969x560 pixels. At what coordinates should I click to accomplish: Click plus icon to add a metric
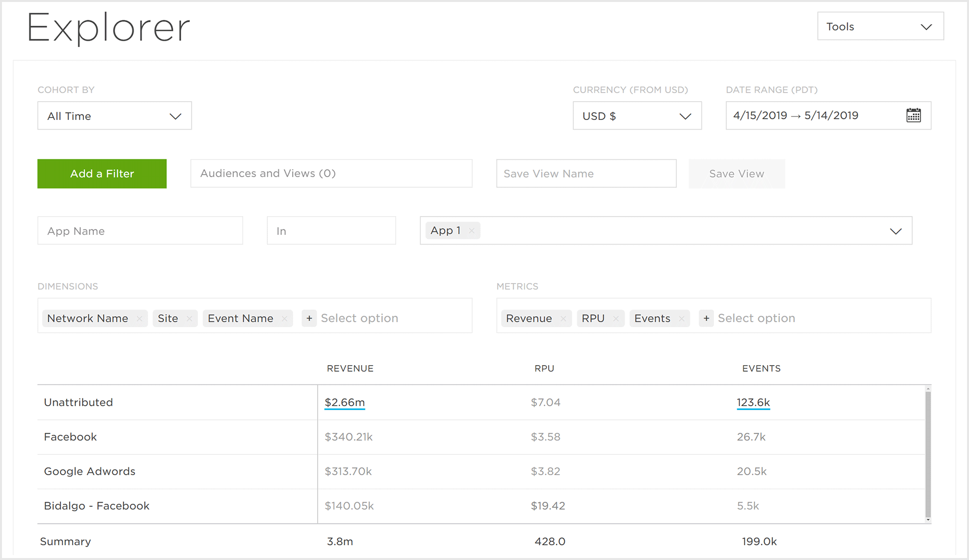tap(706, 319)
